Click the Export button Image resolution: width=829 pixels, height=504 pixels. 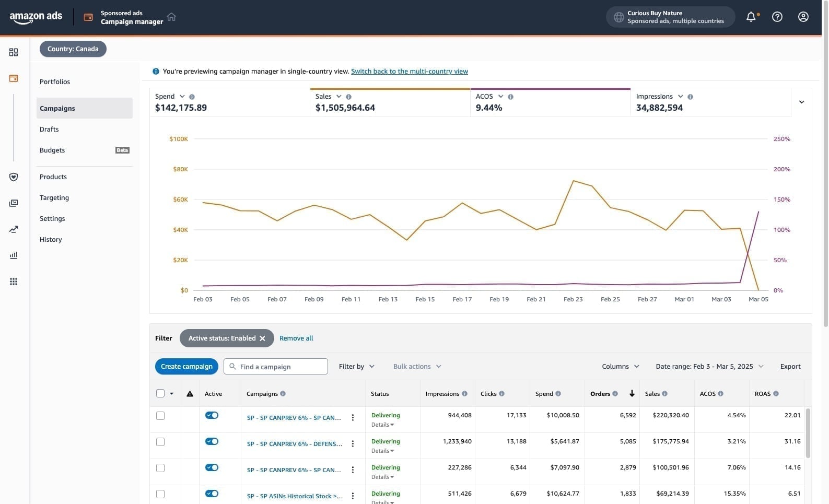(790, 367)
